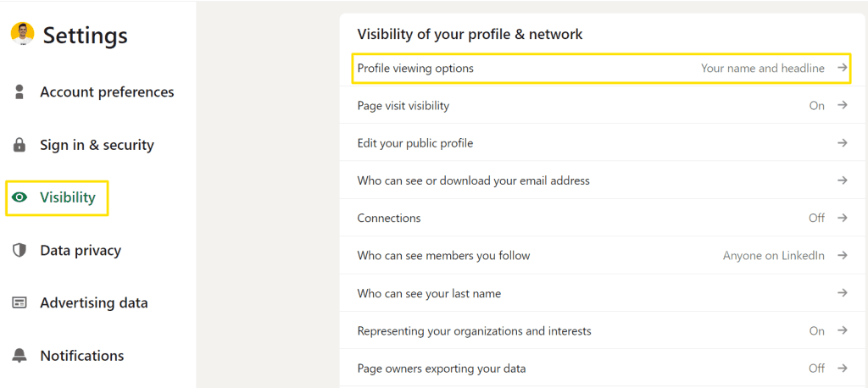Screen dimensions: 868x388
Task: Click the 'Your name and headline' value
Action: [x=762, y=68]
